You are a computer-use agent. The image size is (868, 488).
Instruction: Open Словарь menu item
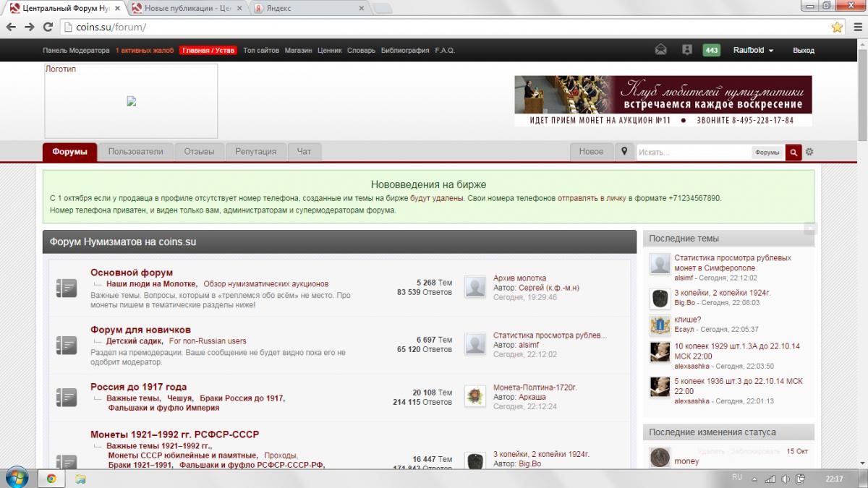pyautogui.click(x=361, y=51)
